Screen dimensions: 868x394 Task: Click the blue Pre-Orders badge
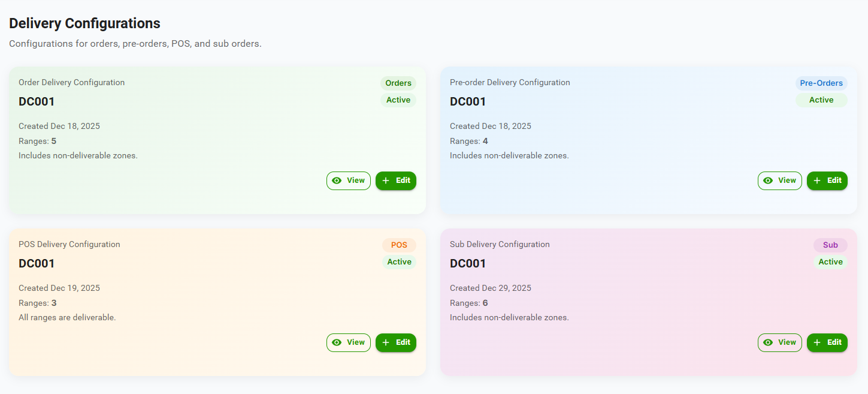tap(821, 83)
